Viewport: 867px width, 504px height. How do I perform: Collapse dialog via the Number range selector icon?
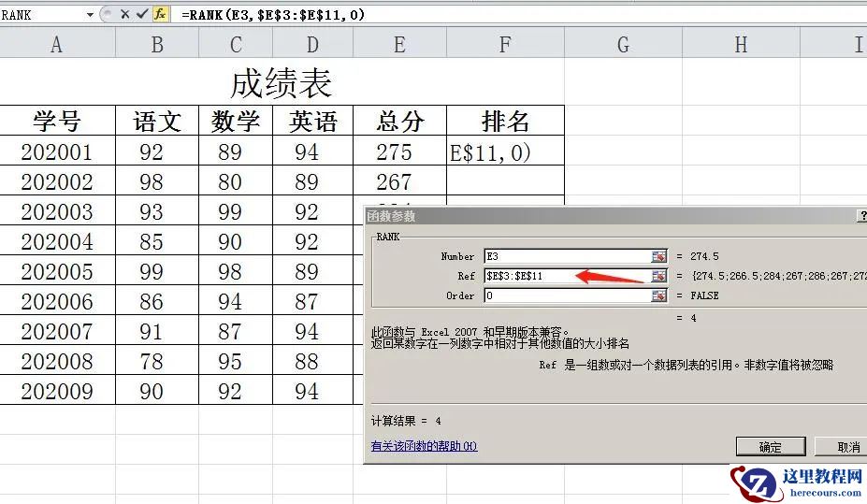point(658,256)
